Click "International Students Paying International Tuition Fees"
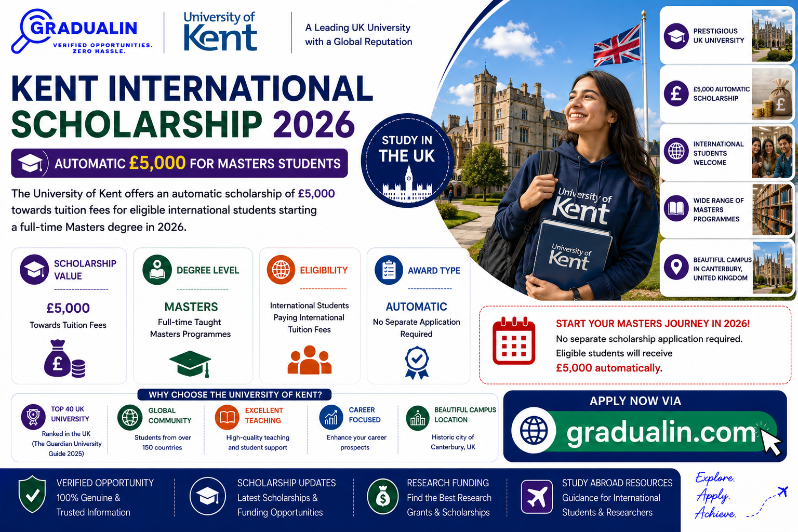The height and width of the screenshot is (532, 798). tap(310, 317)
